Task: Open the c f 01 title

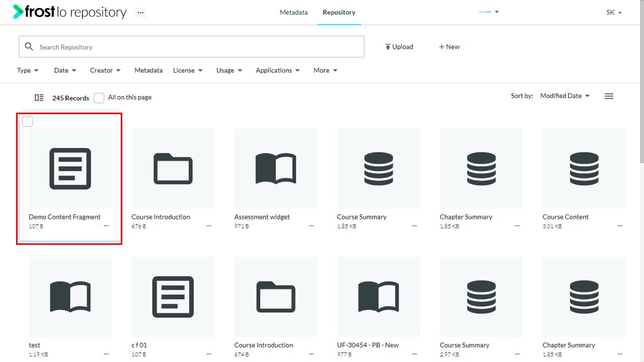Action: coord(139,345)
